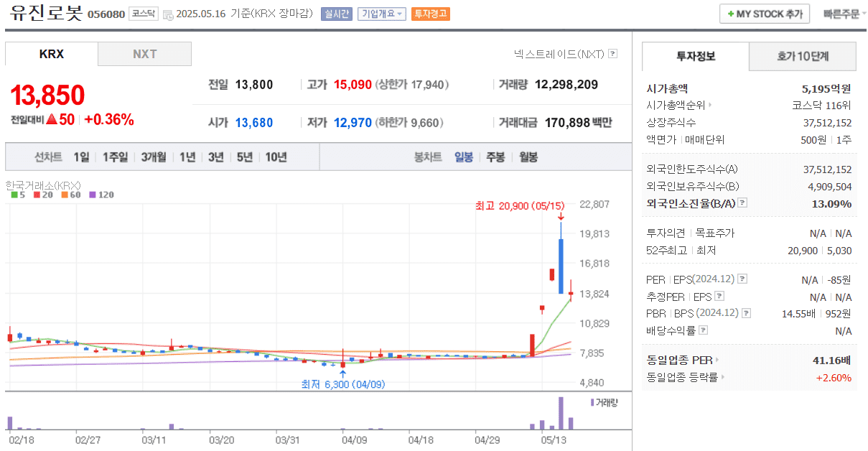
Task: Expand the arrow next to 시가총액순위
Action: click(x=710, y=105)
